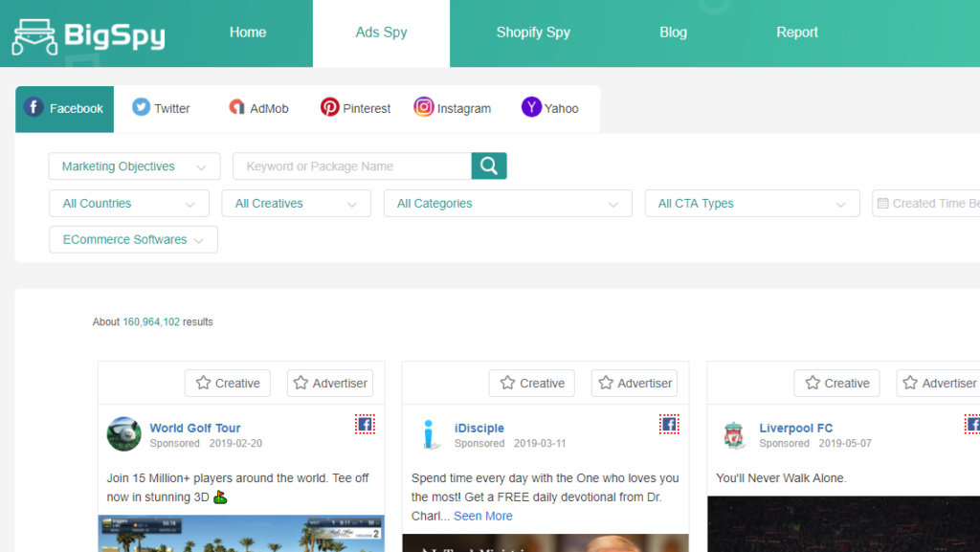
Task: Click star icon in World Golf Tour Creative button
Action: pos(203,383)
